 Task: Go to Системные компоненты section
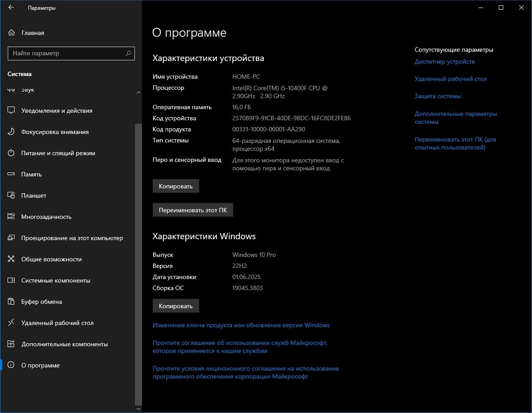(x=56, y=280)
